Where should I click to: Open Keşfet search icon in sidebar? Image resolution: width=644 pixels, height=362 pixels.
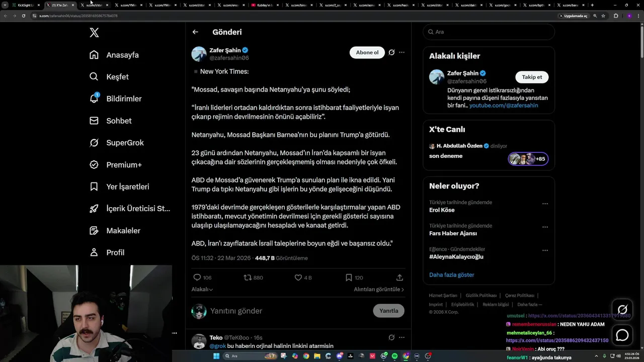coord(94,77)
